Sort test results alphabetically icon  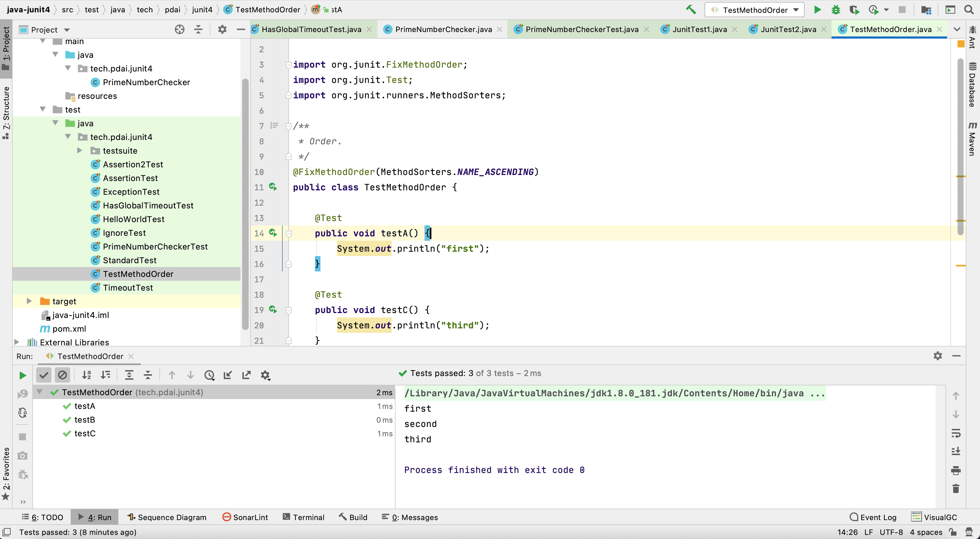[87, 375]
